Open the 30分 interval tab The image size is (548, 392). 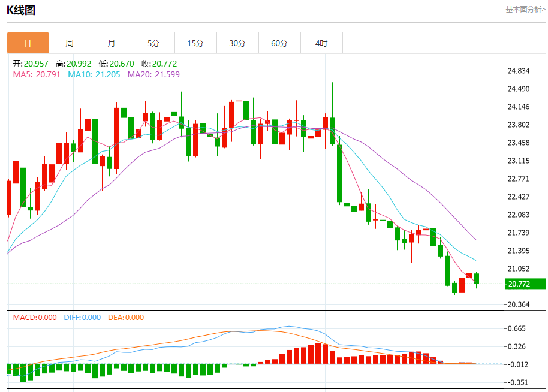click(237, 43)
